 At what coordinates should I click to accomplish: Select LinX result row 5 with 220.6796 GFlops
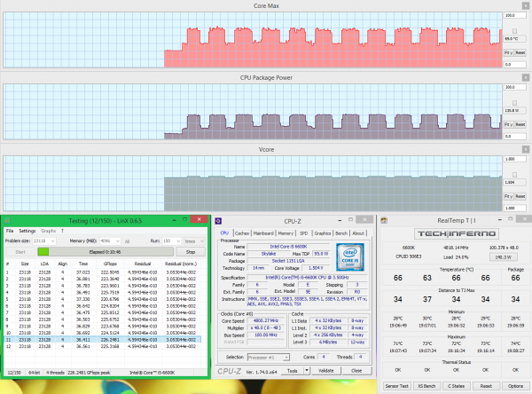pyautogui.click(x=103, y=299)
